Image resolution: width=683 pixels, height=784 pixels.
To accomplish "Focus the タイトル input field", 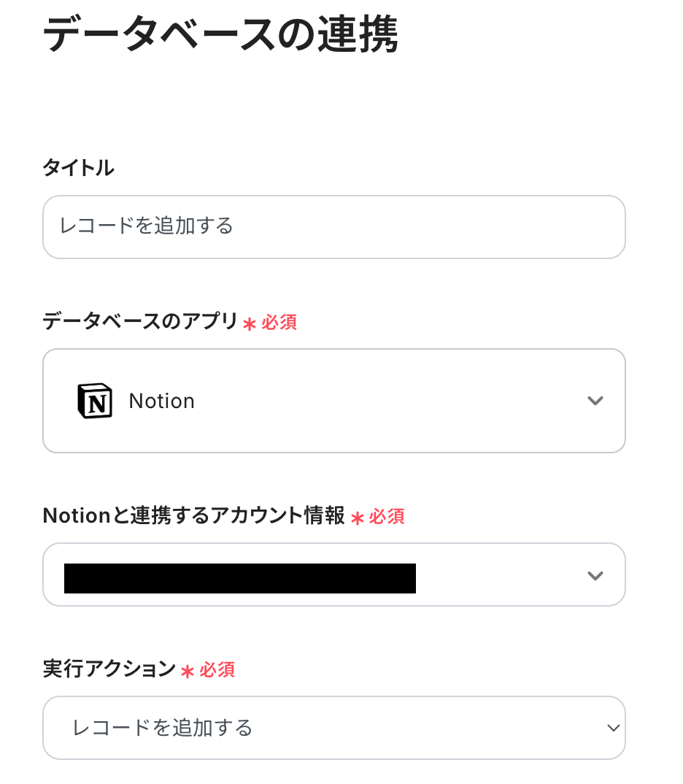I will click(x=333, y=226).
